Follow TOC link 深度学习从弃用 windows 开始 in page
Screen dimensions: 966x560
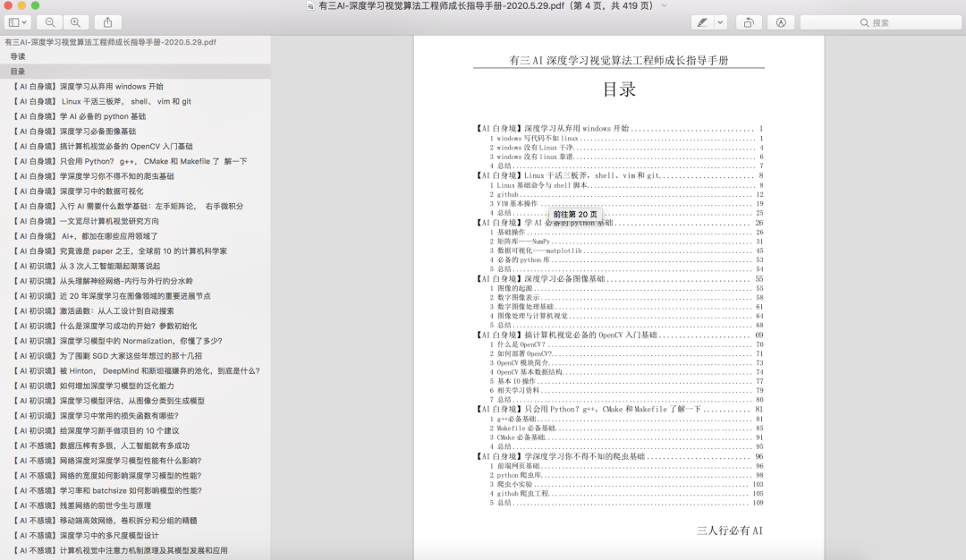coord(619,128)
